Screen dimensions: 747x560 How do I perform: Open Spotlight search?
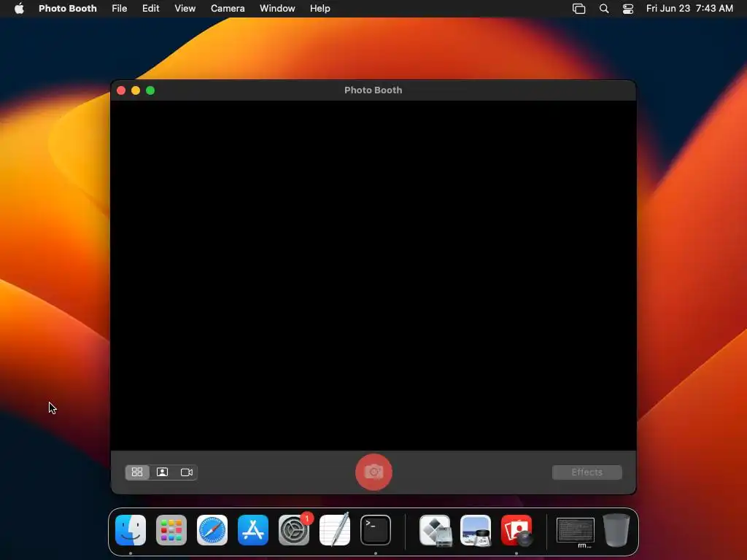604,9
